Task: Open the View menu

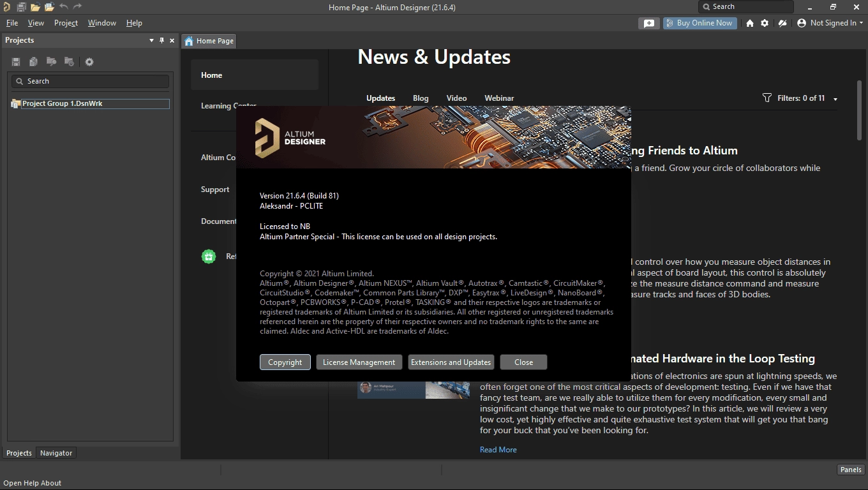Action: 36,23
